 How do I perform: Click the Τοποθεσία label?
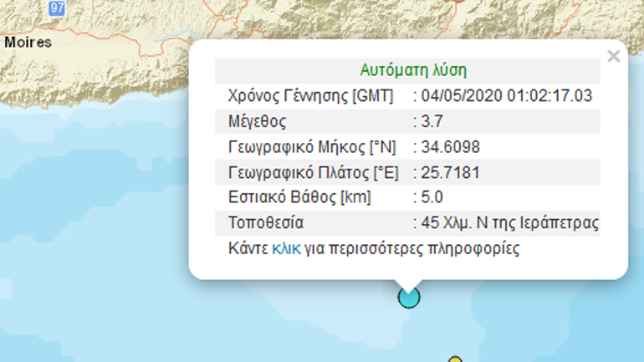[x=266, y=223]
